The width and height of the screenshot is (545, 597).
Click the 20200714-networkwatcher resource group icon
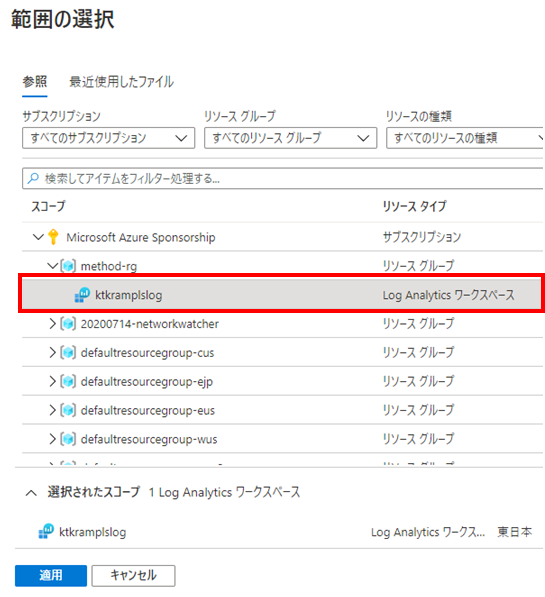68,324
